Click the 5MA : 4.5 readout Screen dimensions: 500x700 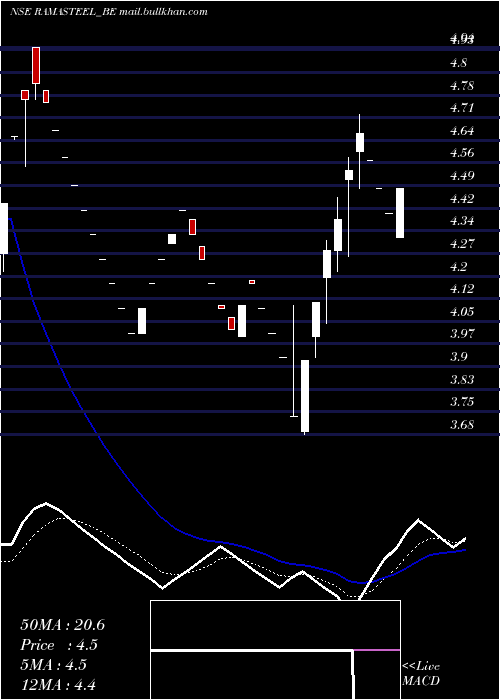click(x=53, y=665)
